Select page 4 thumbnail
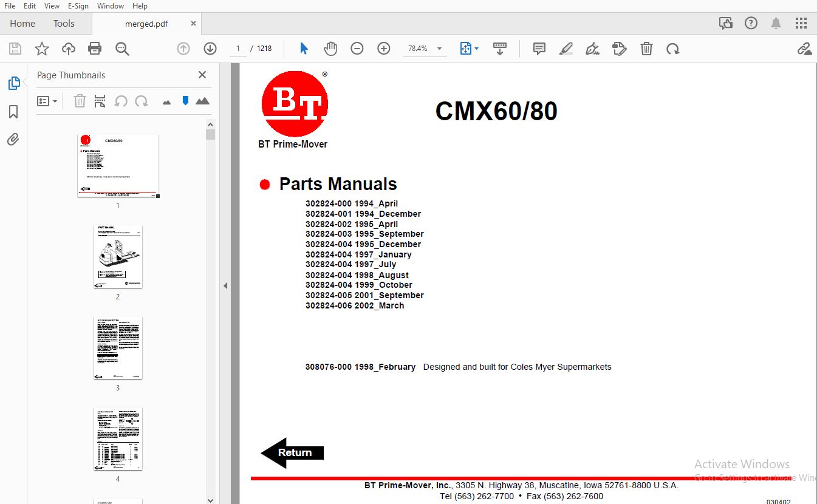This screenshot has width=817, height=504. [118, 438]
